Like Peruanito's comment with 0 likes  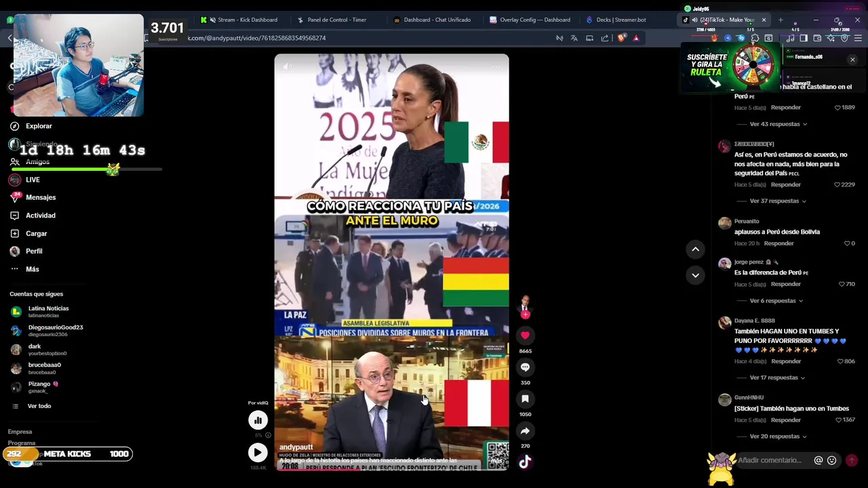click(x=847, y=243)
